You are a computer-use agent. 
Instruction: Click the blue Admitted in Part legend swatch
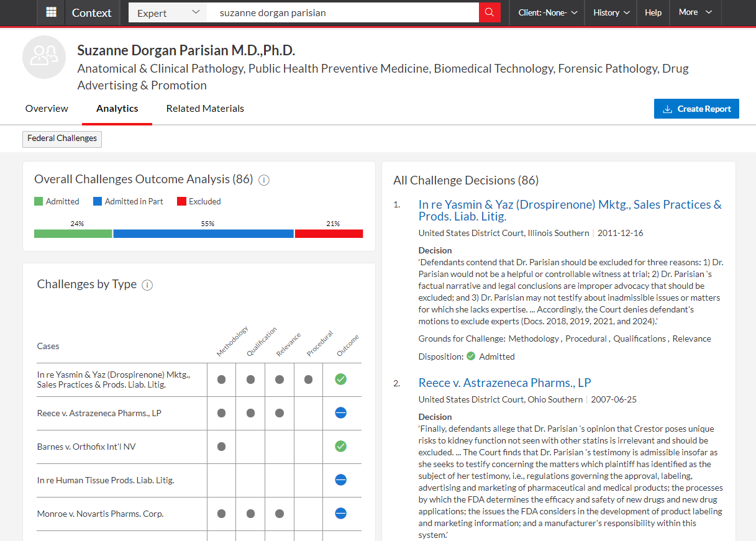click(x=98, y=201)
